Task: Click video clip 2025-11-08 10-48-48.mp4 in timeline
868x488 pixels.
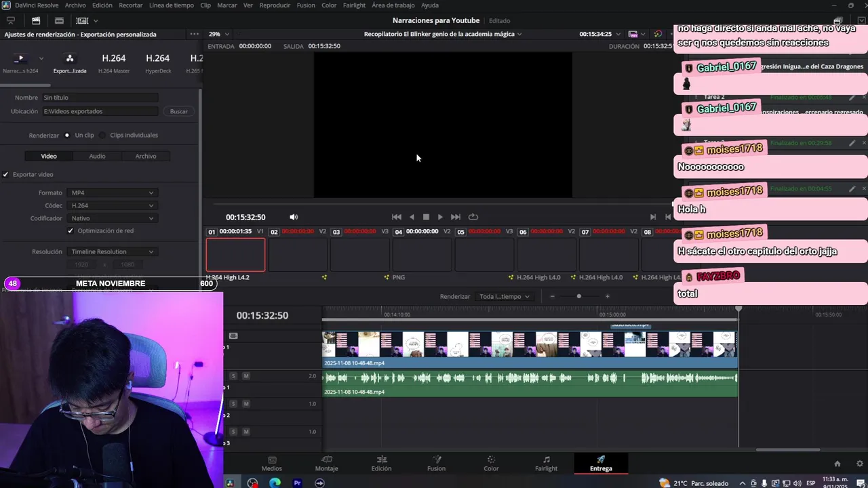Action: 530,349
